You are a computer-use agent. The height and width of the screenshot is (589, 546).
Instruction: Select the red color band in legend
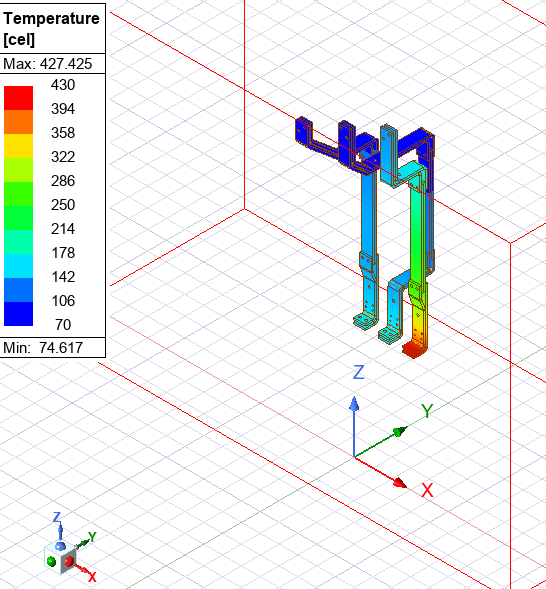[x=18, y=98]
